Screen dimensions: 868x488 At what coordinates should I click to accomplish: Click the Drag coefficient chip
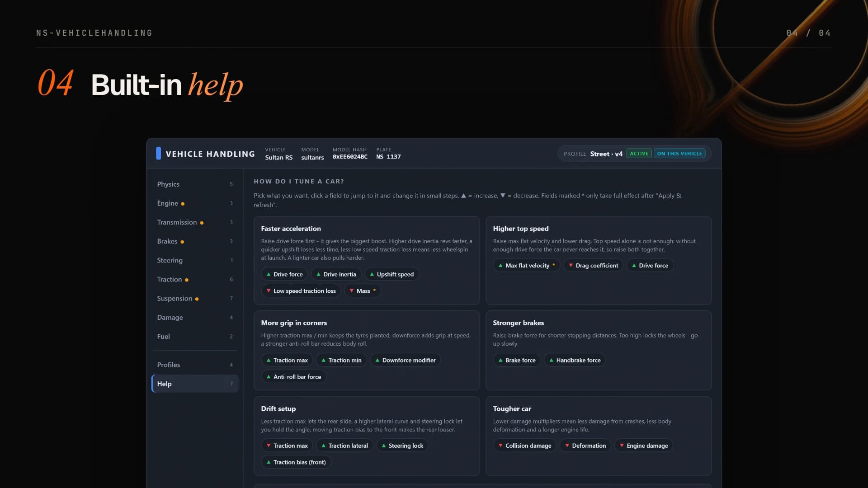(x=593, y=266)
